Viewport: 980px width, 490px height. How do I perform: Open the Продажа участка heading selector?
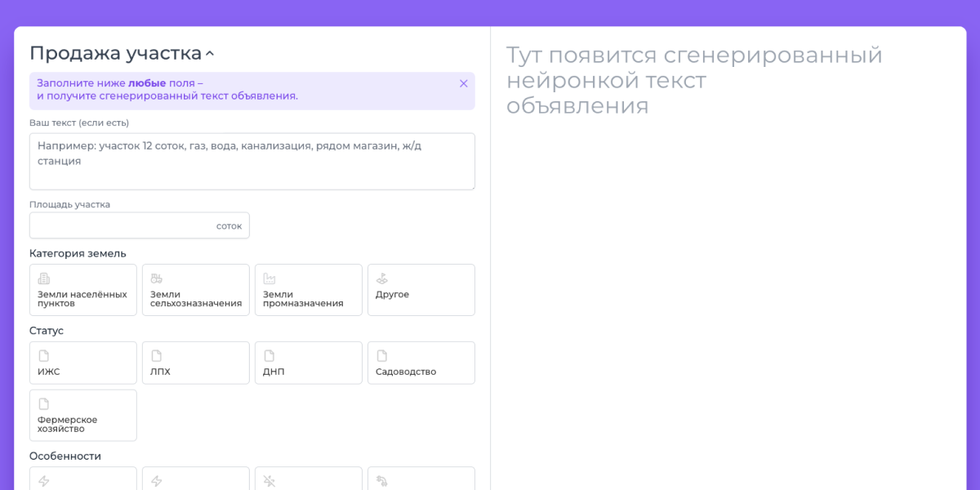115,53
